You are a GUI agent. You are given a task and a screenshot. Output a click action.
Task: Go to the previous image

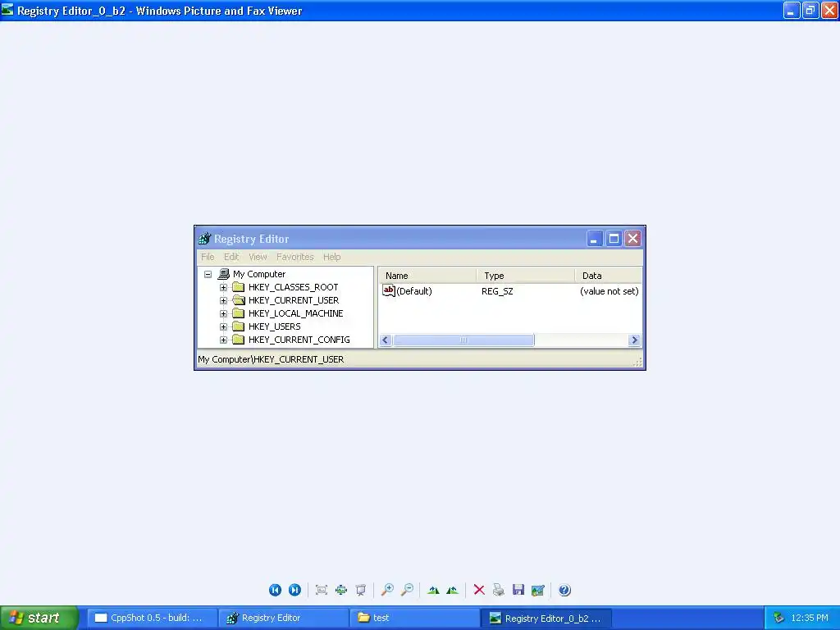pyautogui.click(x=275, y=590)
